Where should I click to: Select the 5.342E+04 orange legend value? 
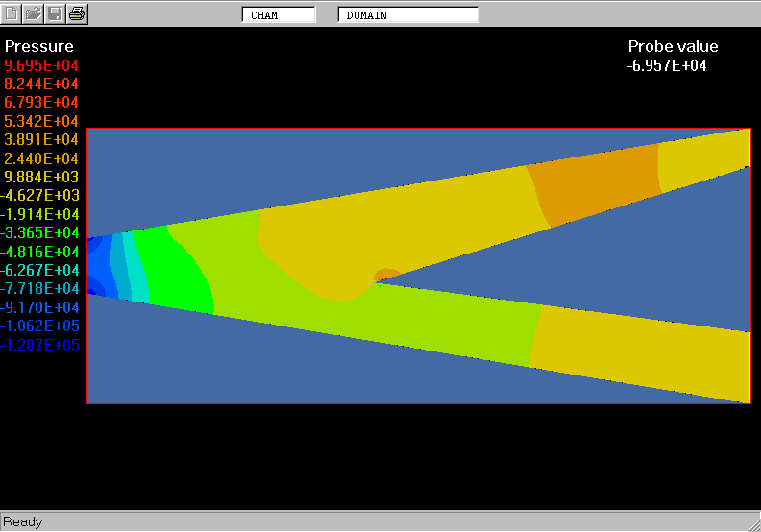click(x=41, y=121)
